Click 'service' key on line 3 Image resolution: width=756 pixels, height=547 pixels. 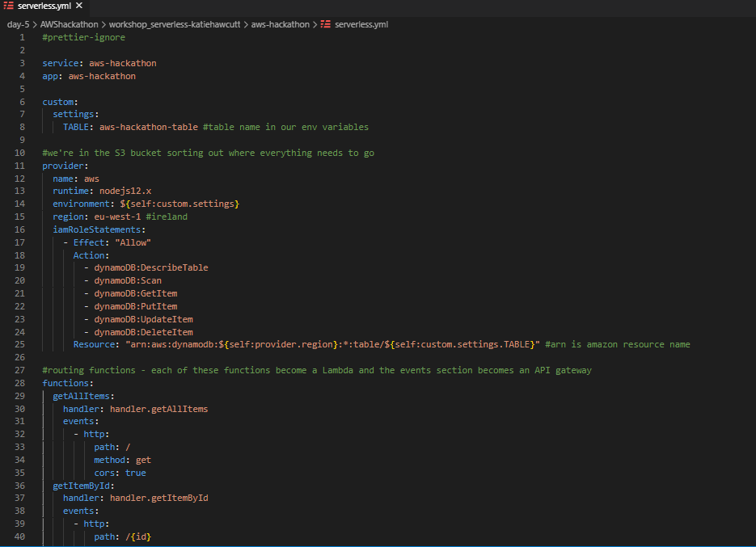[x=61, y=63]
